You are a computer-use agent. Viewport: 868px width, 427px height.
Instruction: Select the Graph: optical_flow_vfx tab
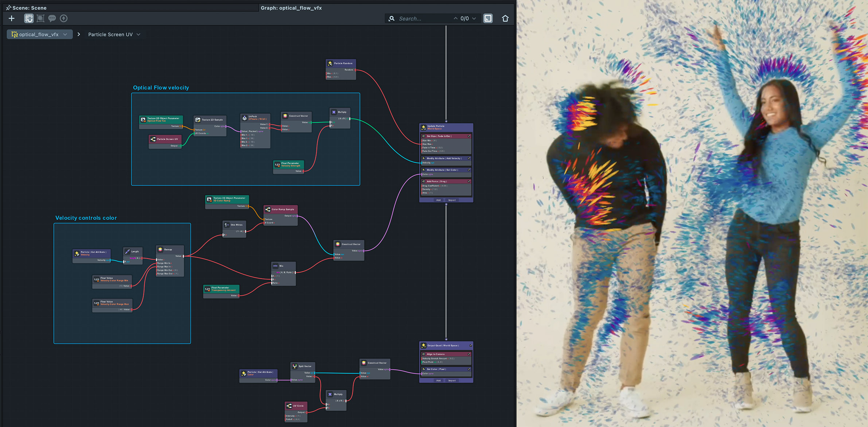[291, 8]
